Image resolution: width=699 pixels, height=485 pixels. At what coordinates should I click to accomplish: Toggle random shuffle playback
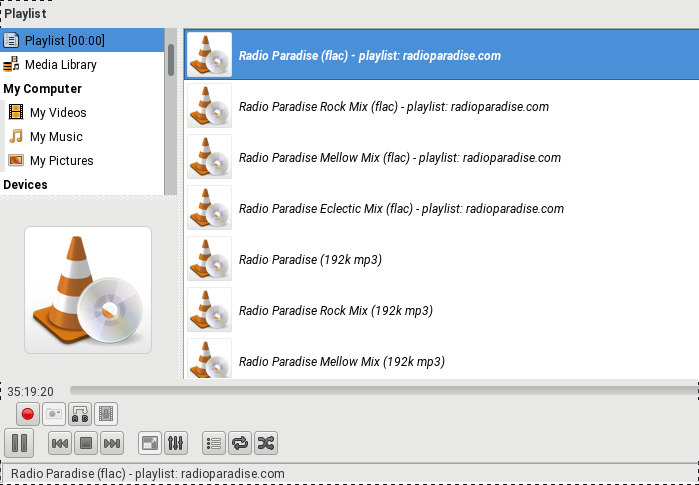pyautogui.click(x=266, y=443)
